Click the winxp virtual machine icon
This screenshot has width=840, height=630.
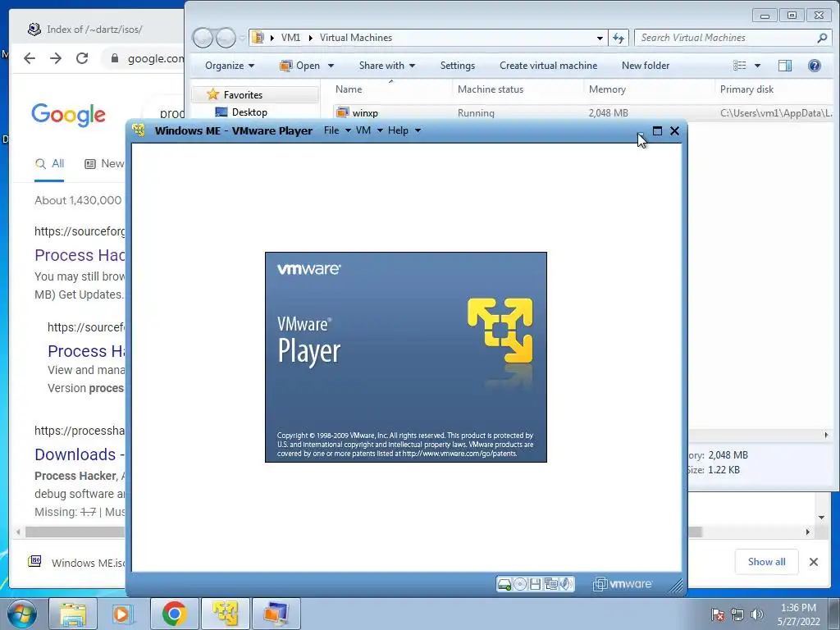click(342, 112)
